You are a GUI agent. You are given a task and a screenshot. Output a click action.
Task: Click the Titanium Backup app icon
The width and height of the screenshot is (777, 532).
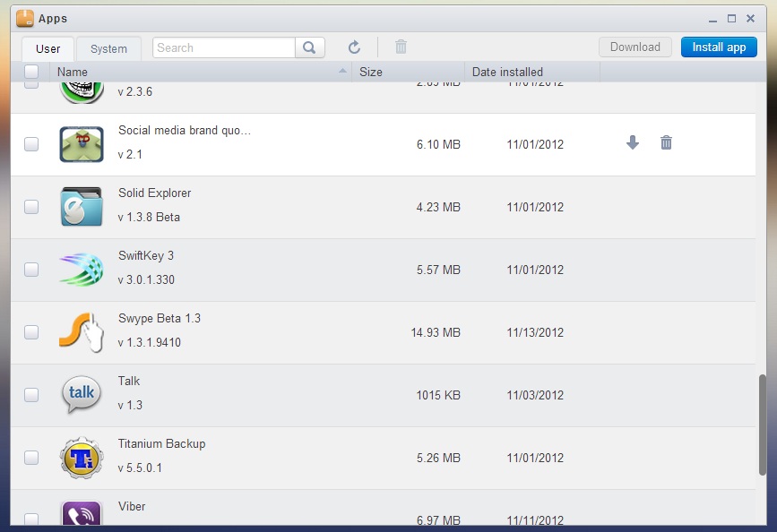[x=81, y=457]
